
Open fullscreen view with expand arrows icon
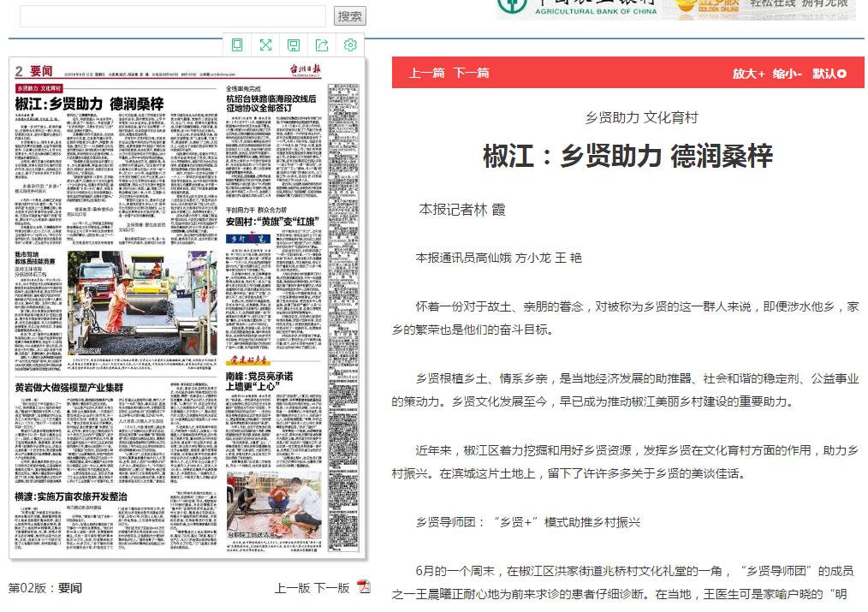[266, 45]
